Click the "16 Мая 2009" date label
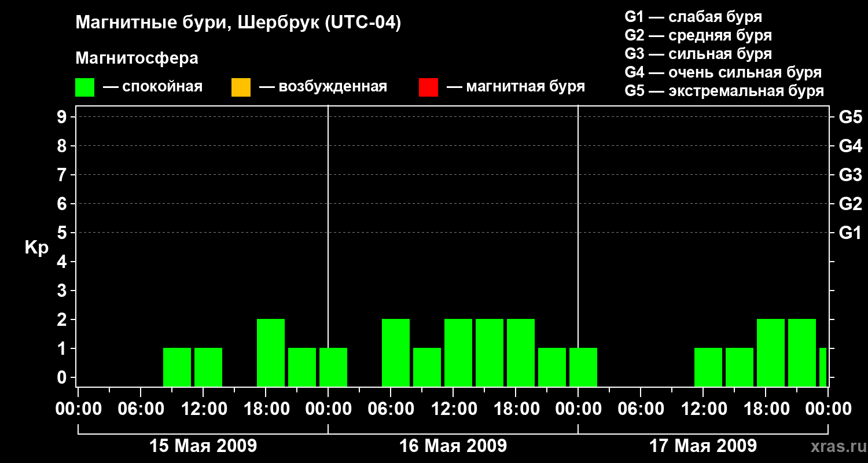Viewport: 868px width, 463px height. coord(453,446)
